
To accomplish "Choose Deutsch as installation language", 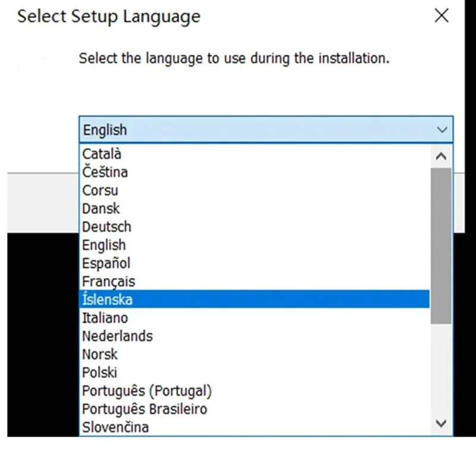I will [x=107, y=227].
